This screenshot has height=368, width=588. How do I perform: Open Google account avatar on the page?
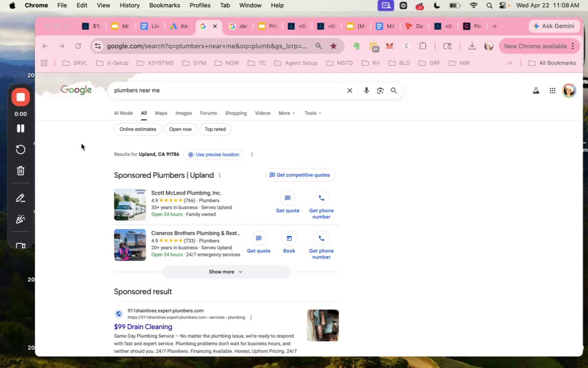569,90
